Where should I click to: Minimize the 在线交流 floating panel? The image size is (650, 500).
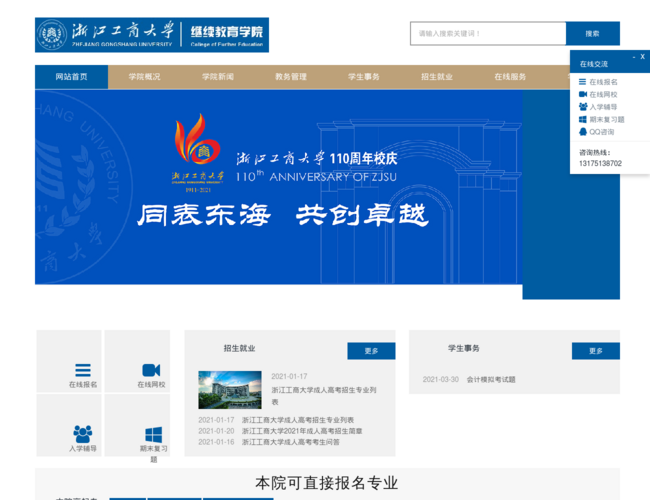(634, 57)
